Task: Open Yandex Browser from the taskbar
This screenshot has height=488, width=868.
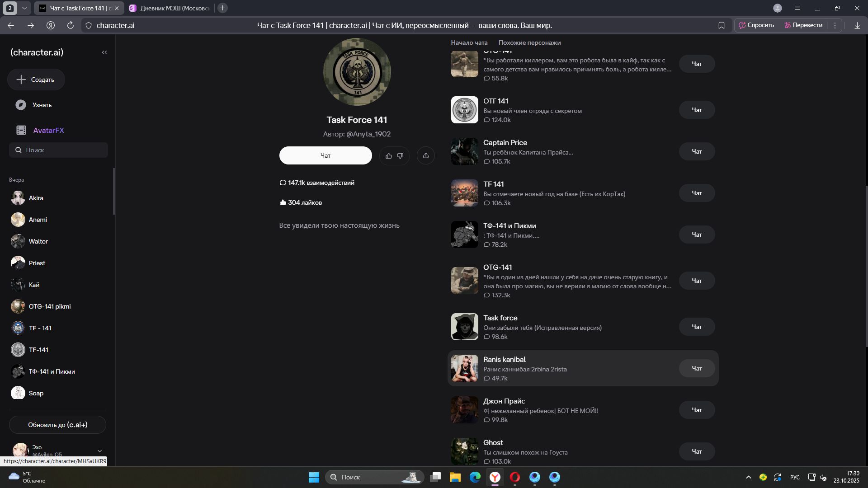Action: [x=495, y=477]
